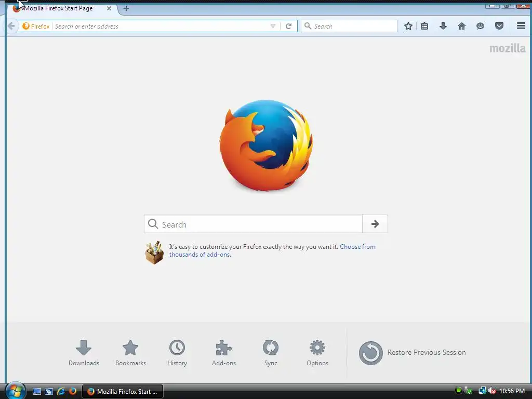Screen dimensions: 532x399
Task: Click the Firefox label in the address bar
Action: pos(40,26)
